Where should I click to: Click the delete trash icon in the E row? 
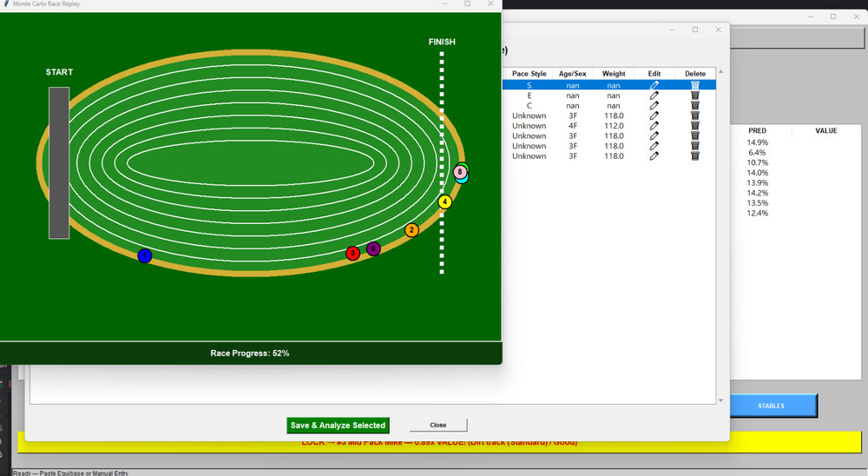(695, 96)
